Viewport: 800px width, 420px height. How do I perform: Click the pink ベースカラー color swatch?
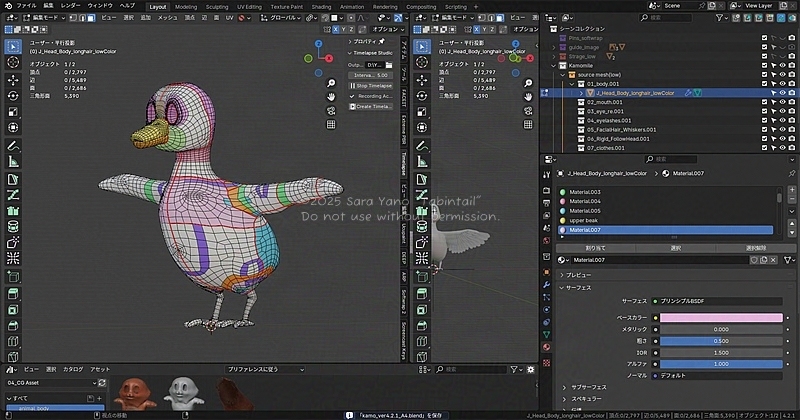click(721, 317)
